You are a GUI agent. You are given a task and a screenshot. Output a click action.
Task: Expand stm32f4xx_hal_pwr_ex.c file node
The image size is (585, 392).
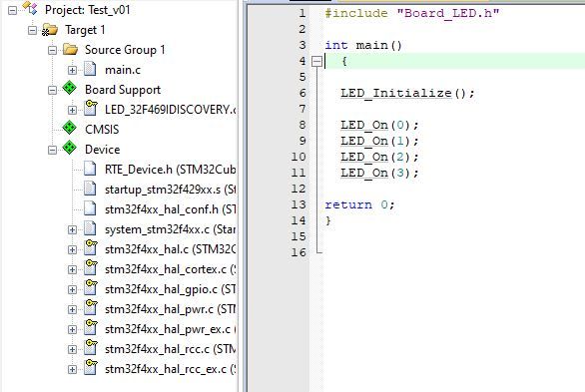coord(73,330)
